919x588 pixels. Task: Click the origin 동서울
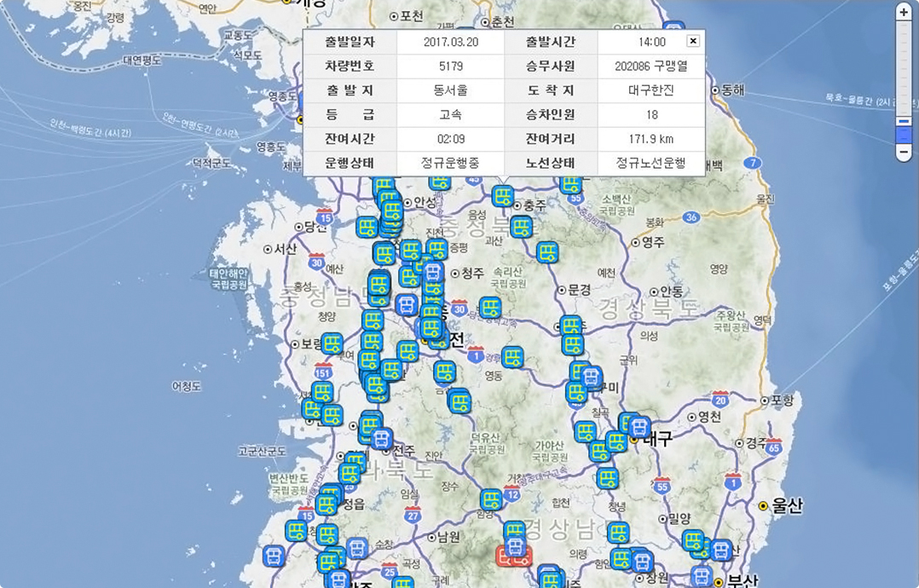pyautogui.click(x=451, y=90)
